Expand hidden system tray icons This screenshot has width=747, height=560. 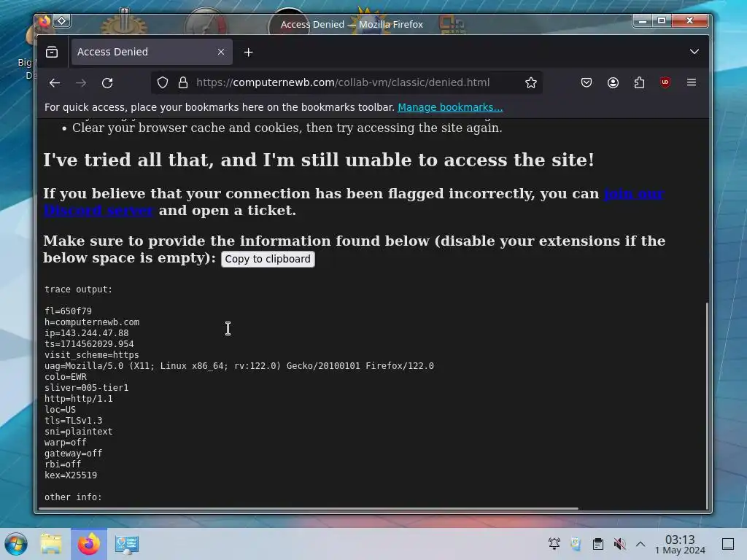pos(640,544)
